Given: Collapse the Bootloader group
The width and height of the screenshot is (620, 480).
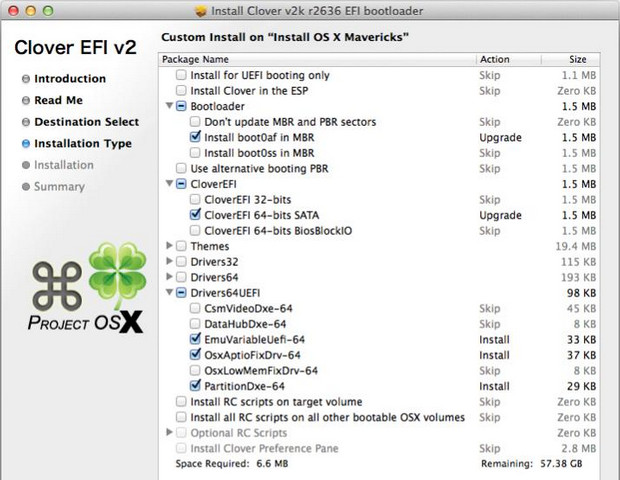Looking at the screenshot, I should (x=168, y=106).
